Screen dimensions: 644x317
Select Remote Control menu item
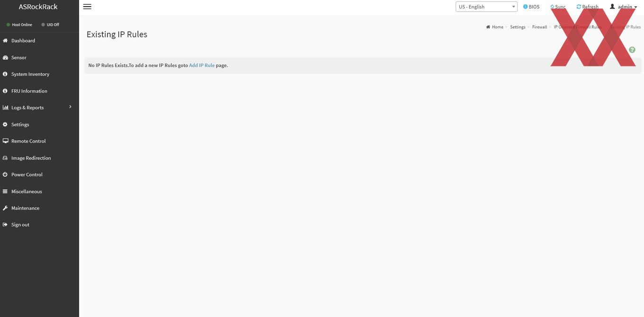coord(28,141)
